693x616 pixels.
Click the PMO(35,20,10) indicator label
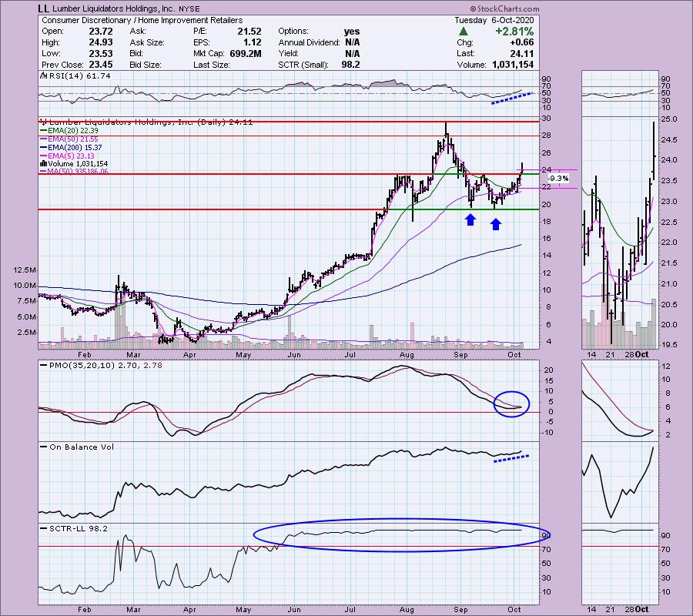click(105, 366)
